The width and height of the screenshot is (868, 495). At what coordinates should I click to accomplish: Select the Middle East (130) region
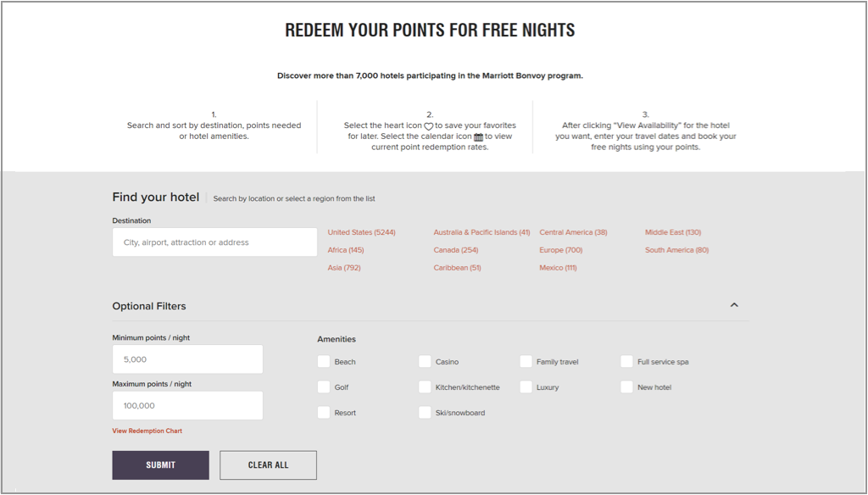[672, 232]
